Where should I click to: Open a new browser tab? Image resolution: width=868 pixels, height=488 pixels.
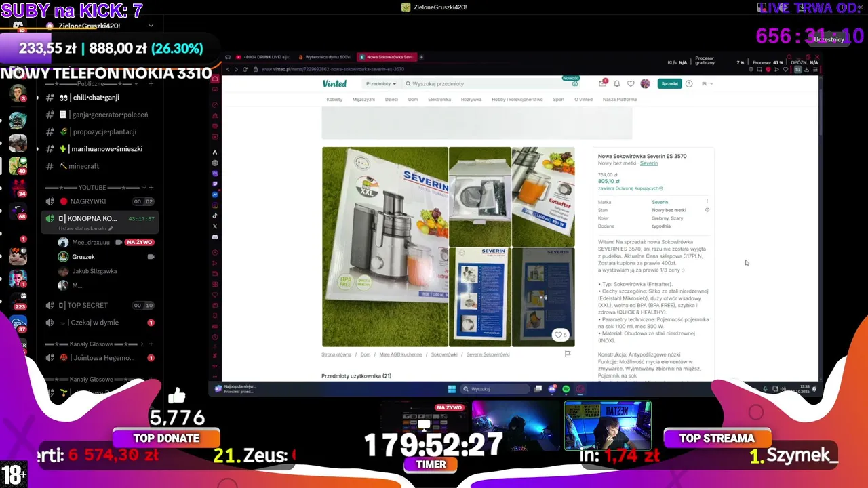click(x=421, y=57)
